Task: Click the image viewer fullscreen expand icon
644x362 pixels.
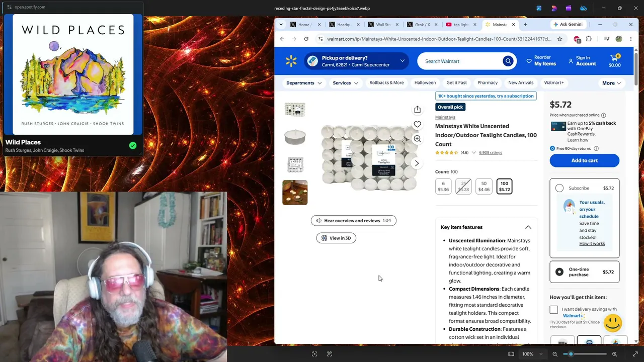Action: pos(635,354)
